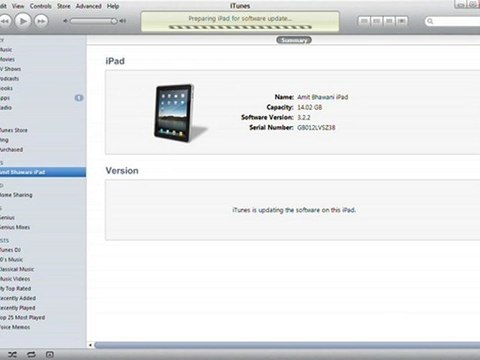This screenshot has height=360, width=480.
Task: Toggle repeat button in bottom bar
Action: tap(31, 355)
